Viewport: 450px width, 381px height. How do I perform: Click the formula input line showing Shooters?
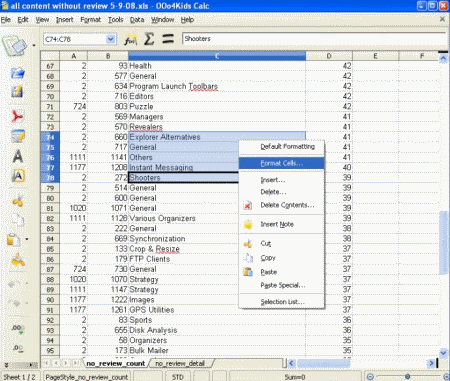click(x=314, y=39)
